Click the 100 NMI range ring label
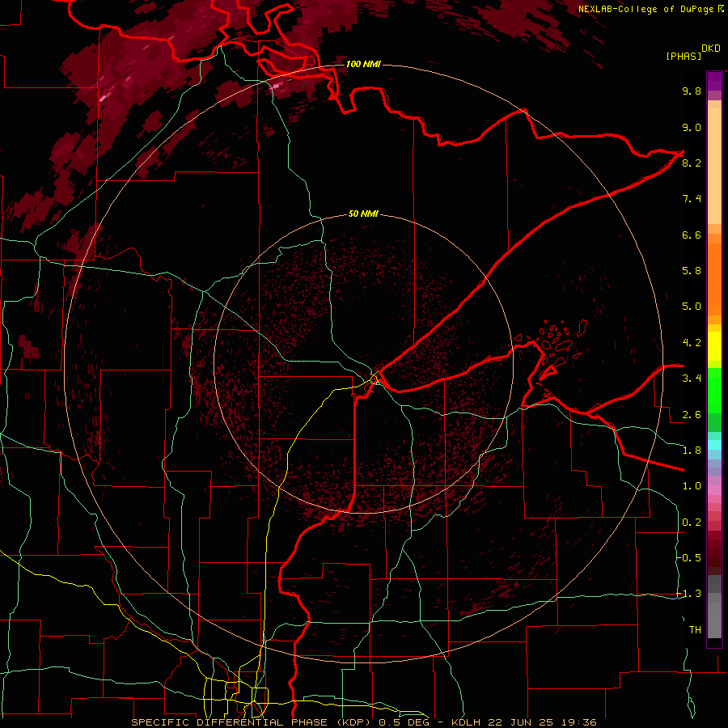Screen dimensions: 728x728 pyautogui.click(x=363, y=64)
